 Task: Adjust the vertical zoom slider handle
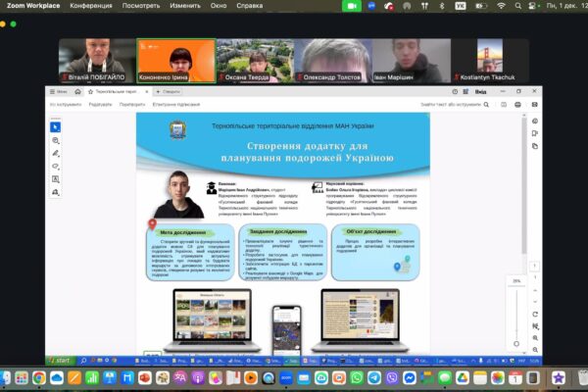pos(516,343)
